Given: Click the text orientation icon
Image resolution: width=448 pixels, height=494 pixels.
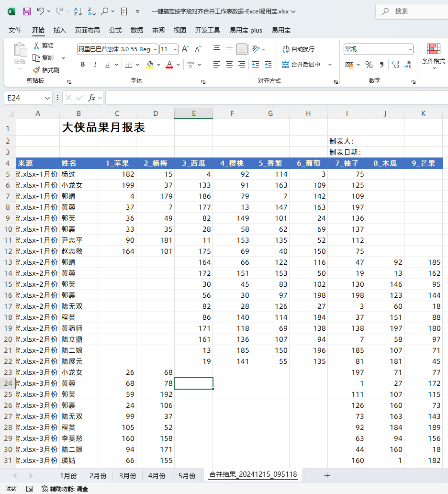Looking at the screenshot, I should 256,49.
